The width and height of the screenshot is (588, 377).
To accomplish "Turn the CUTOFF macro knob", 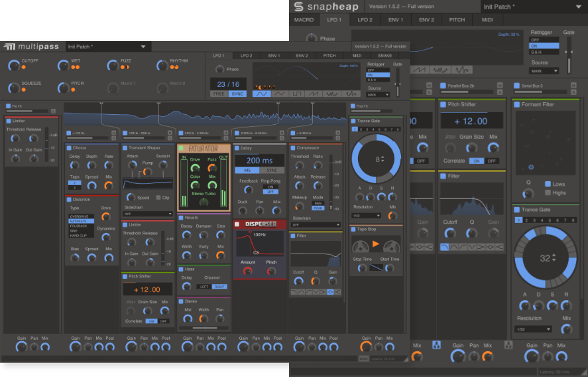I will [13, 65].
